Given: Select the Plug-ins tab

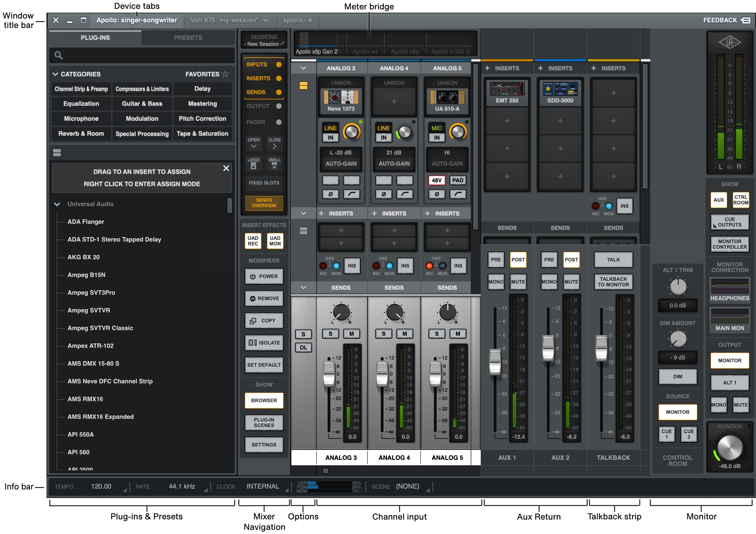Looking at the screenshot, I should [95, 38].
